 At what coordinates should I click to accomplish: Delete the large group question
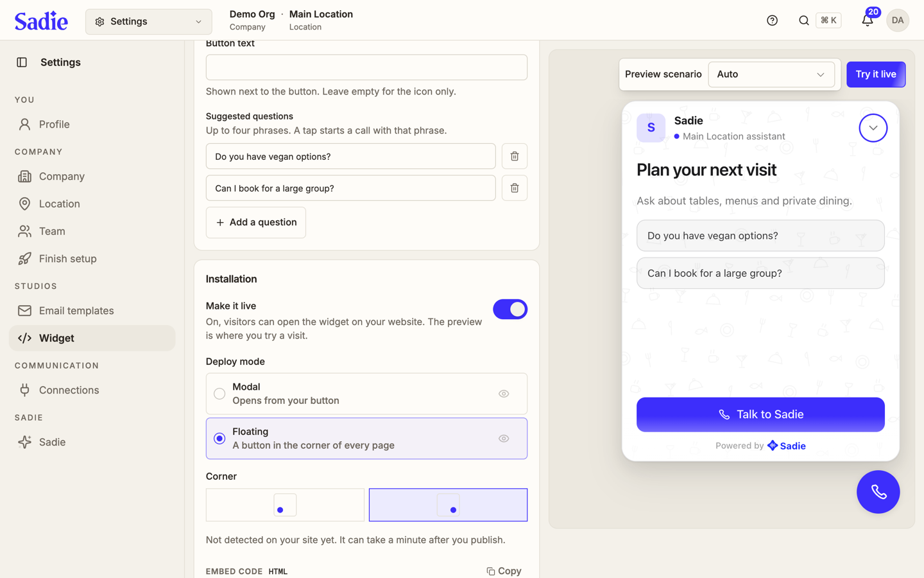514,188
